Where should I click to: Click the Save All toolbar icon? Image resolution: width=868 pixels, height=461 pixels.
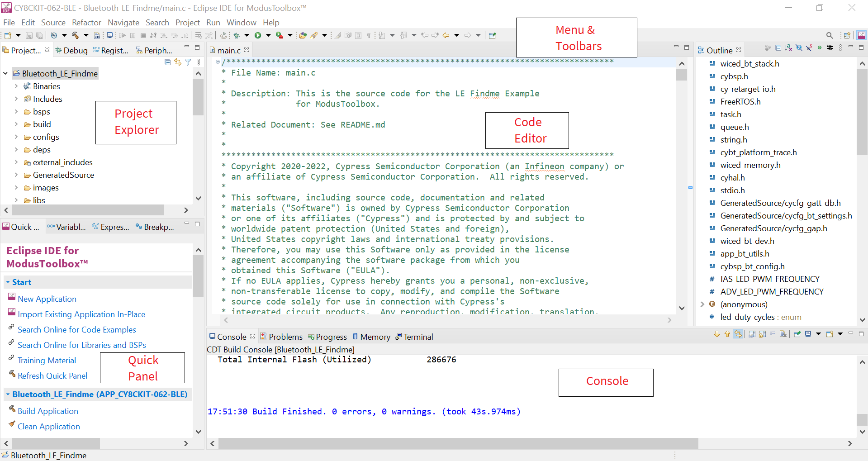pyautogui.click(x=39, y=35)
